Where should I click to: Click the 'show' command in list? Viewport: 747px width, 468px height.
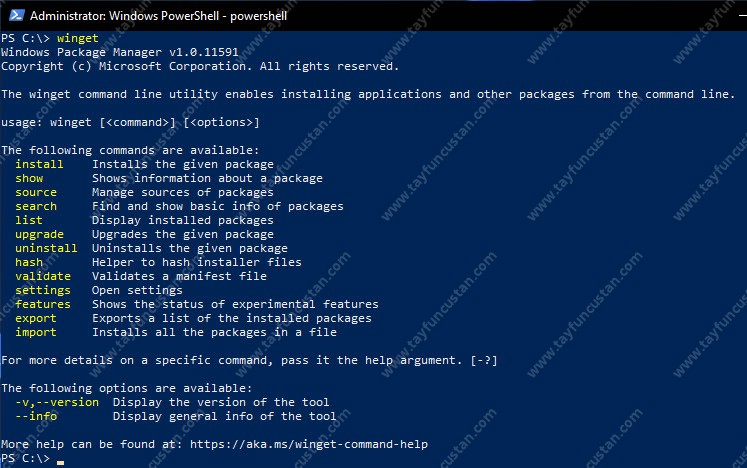pos(29,178)
